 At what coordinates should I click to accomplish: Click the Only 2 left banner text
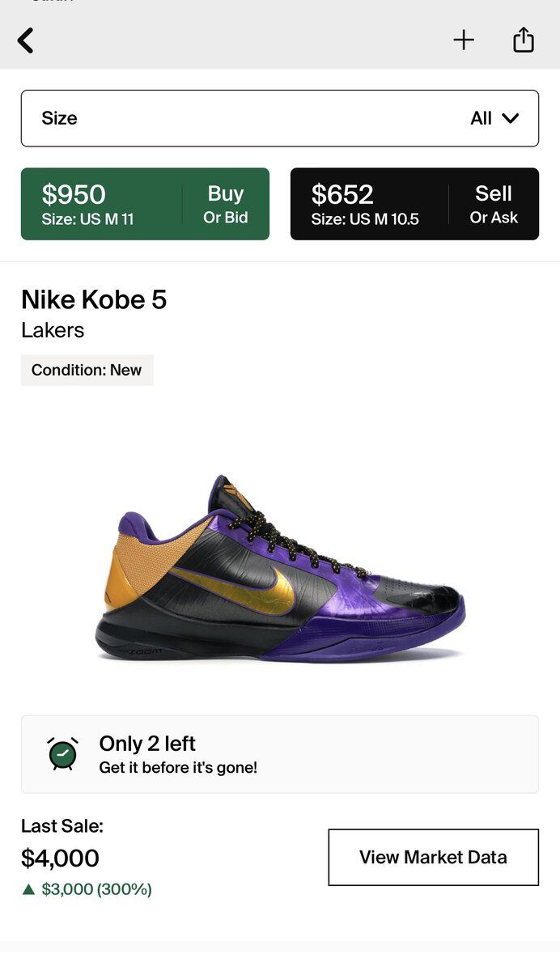[x=147, y=744]
